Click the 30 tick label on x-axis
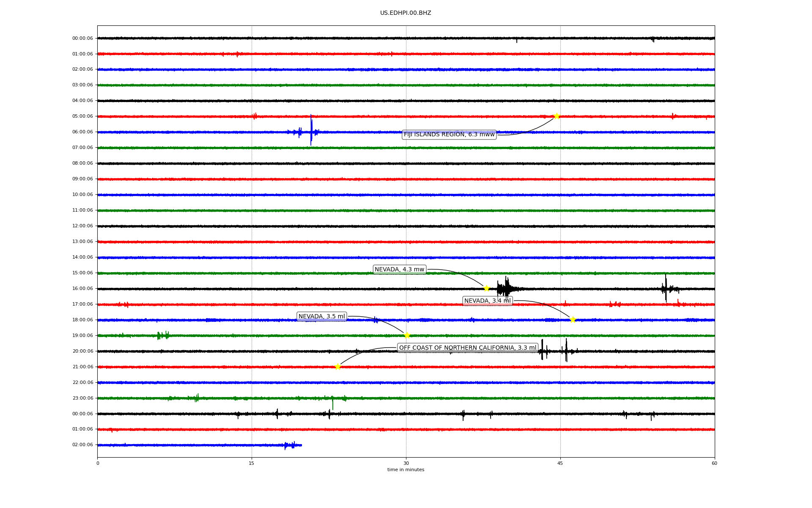Viewport: 812px width, 508px height. [406, 463]
